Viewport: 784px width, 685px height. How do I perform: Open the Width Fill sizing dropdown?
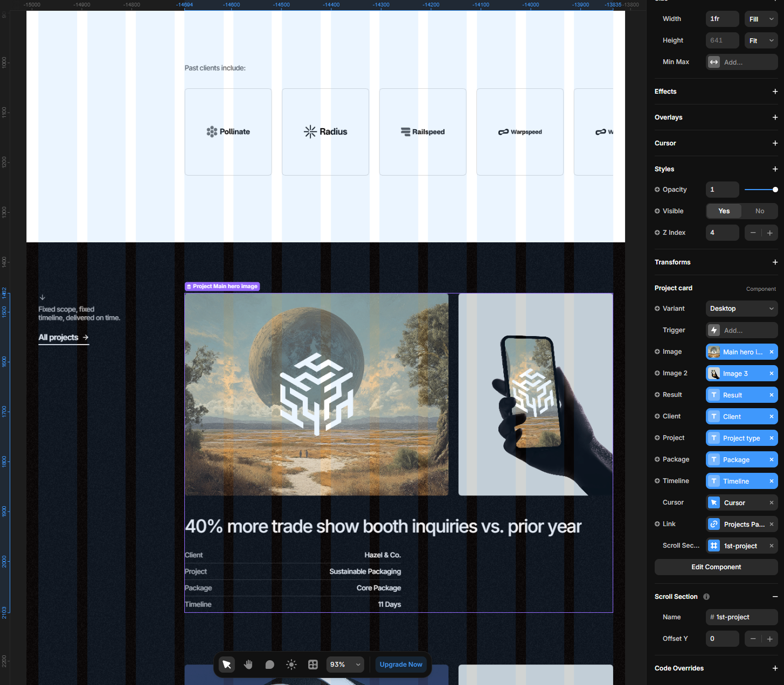click(761, 19)
